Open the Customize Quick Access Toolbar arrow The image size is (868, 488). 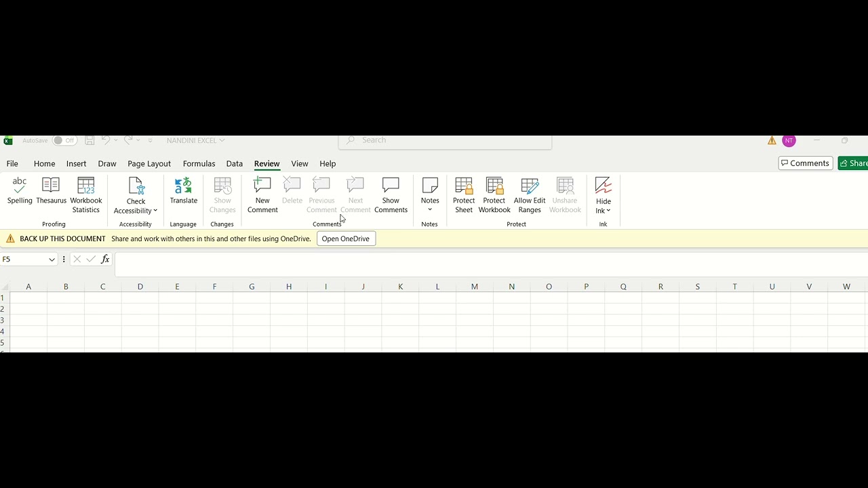tap(151, 140)
